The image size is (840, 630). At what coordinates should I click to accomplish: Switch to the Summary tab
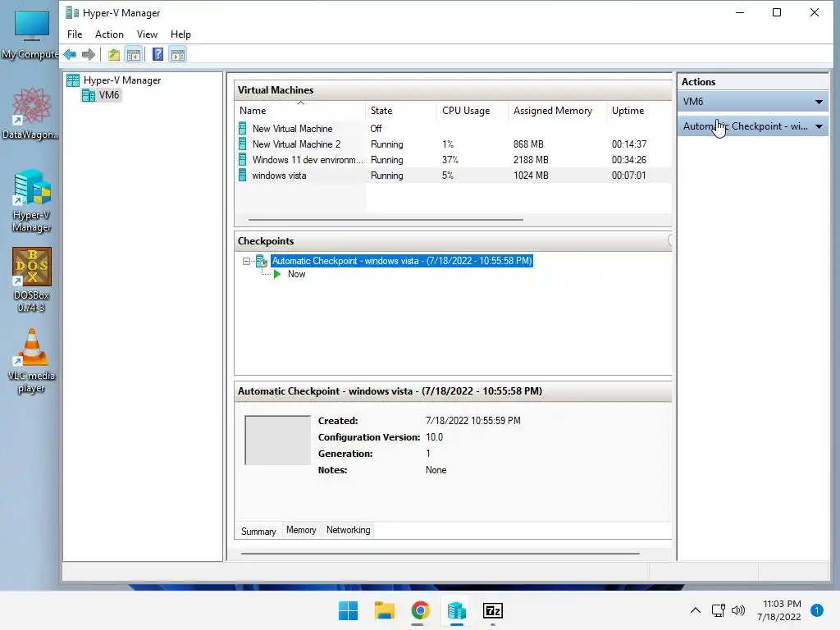(x=258, y=532)
